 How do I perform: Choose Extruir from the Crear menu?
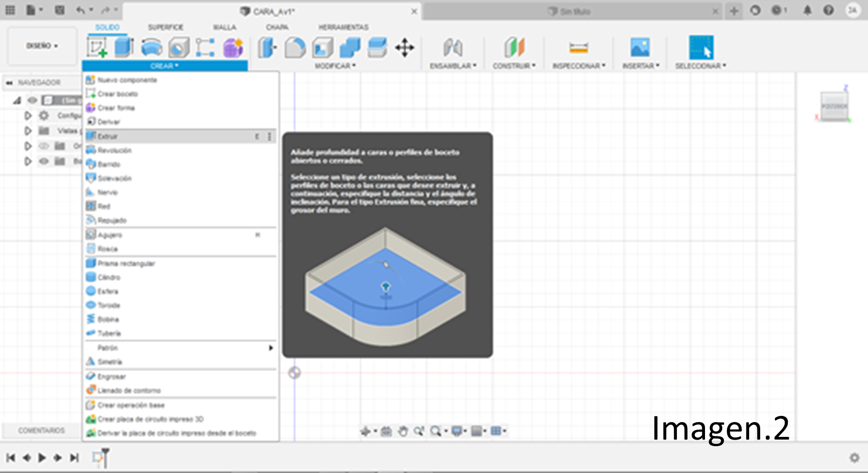click(108, 136)
